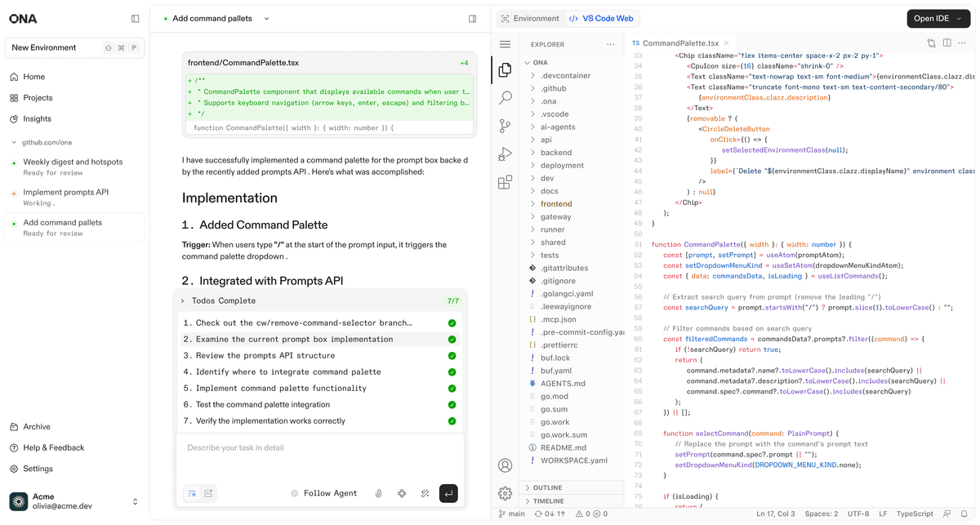980x525 pixels.
Task: Attach a file using the paperclip icon
Action: click(x=378, y=493)
